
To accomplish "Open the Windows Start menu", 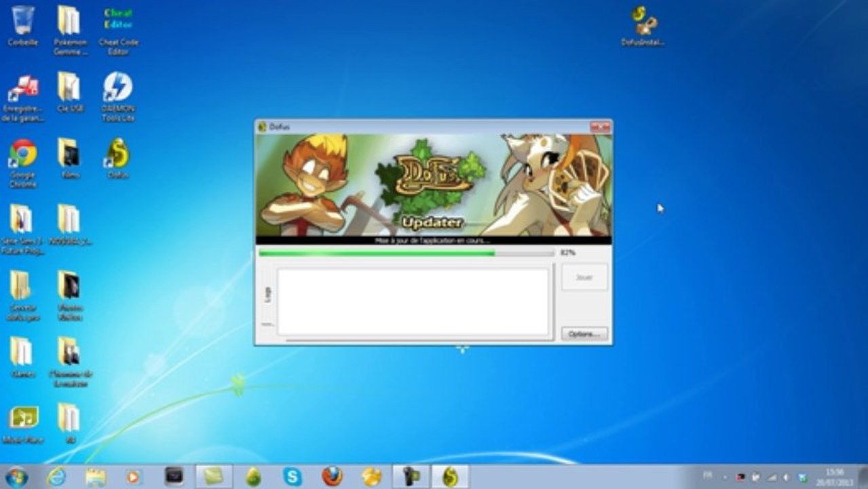I will click(x=16, y=477).
